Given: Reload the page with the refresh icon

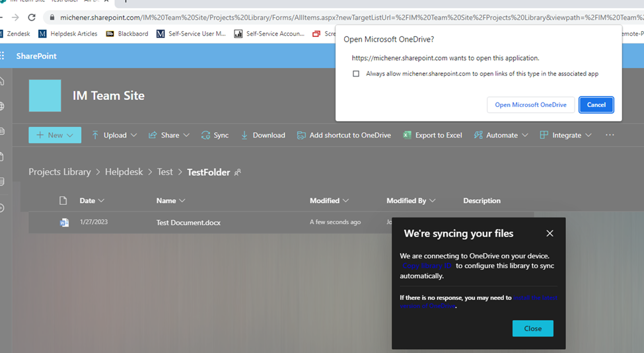Looking at the screenshot, I should (32, 17).
